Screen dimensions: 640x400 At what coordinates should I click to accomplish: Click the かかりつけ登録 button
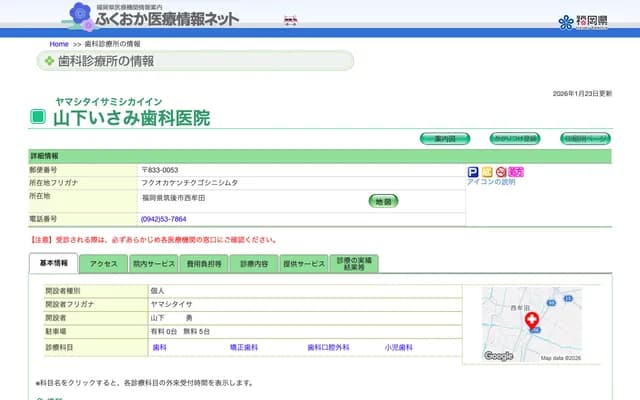(515, 139)
